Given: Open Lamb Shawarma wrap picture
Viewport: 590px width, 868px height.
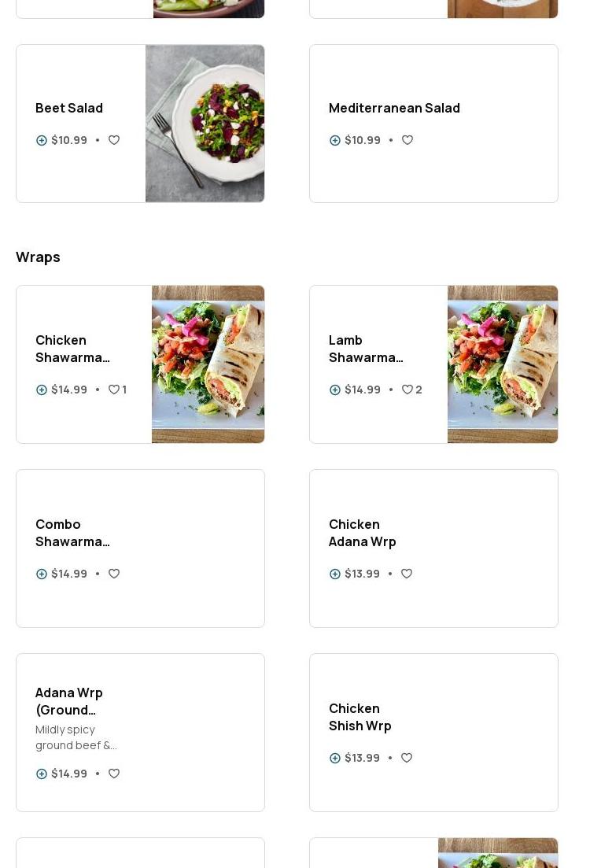Looking at the screenshot, I should (x=502, y=364).
